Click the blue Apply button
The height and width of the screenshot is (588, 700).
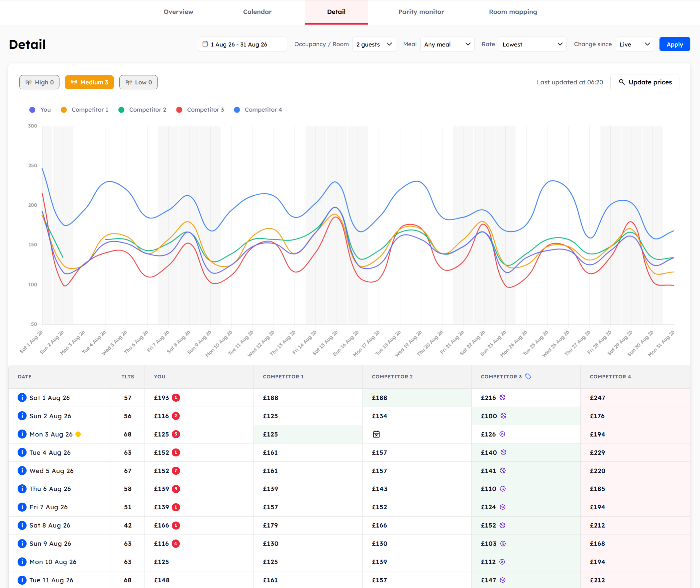click(x=675, y=44)
